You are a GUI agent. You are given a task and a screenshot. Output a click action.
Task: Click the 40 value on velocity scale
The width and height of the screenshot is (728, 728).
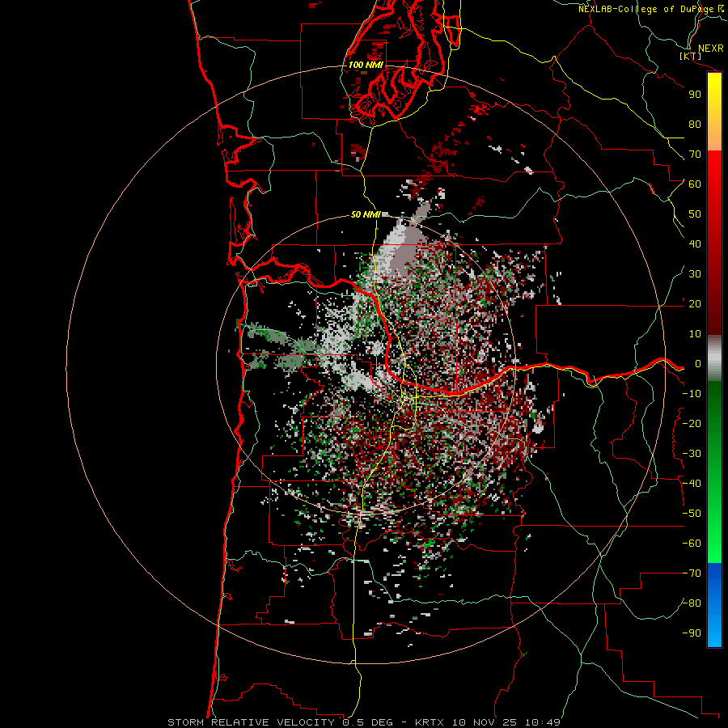[695, 244]
